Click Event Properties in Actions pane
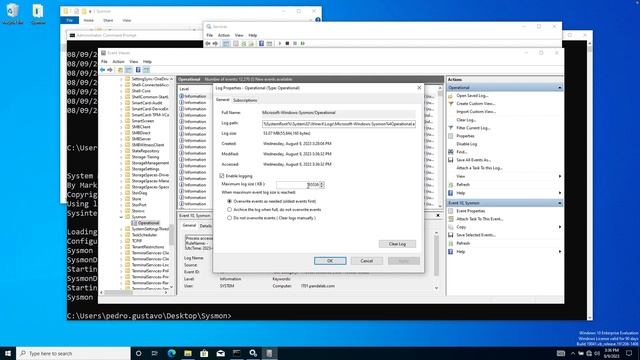Viewport: 640px width, 360px height. (471, 211)
